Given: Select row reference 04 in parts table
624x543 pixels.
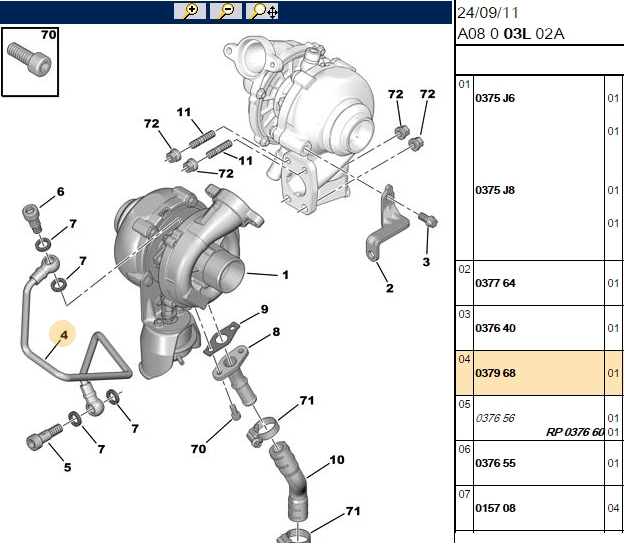Looking at the screenshot, I should click(464, 359).
